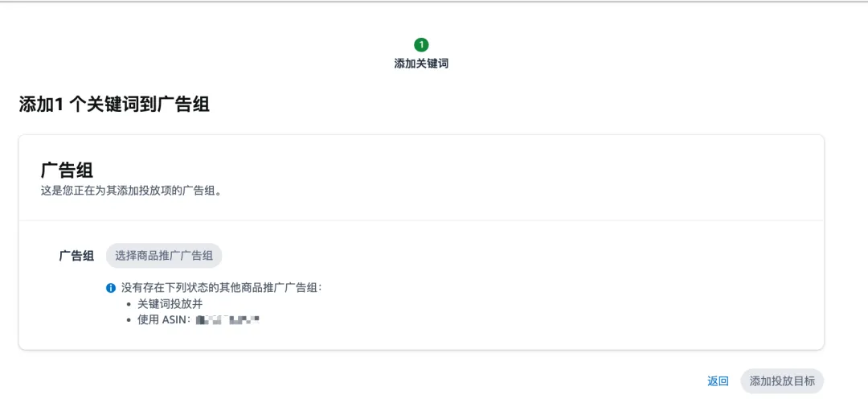
Task: Click the notice text 没有存在下列状态的其他商品推广广告组
Action: click(x=222, y=288)
